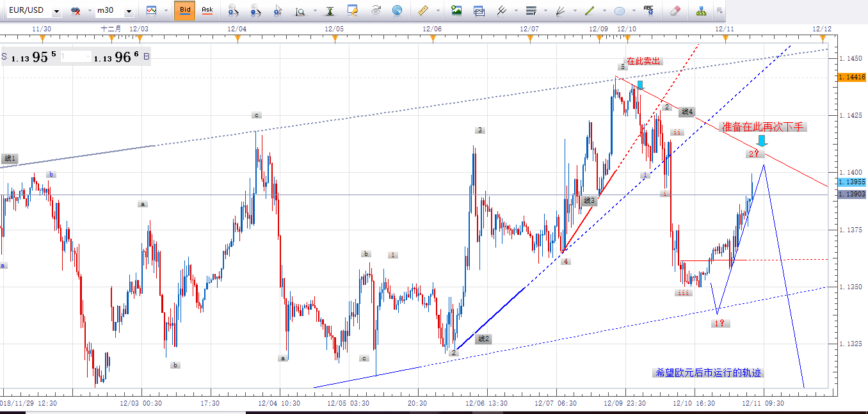
Task: Click the zoom in magnifier icon
Action: coord(233,10)
